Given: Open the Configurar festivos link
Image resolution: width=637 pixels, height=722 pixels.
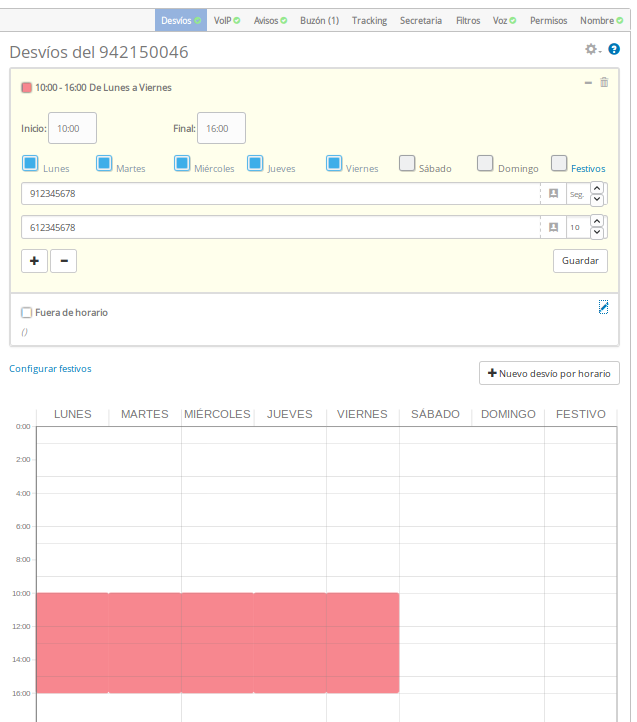Looking at the screenshot, I should 50,369.
